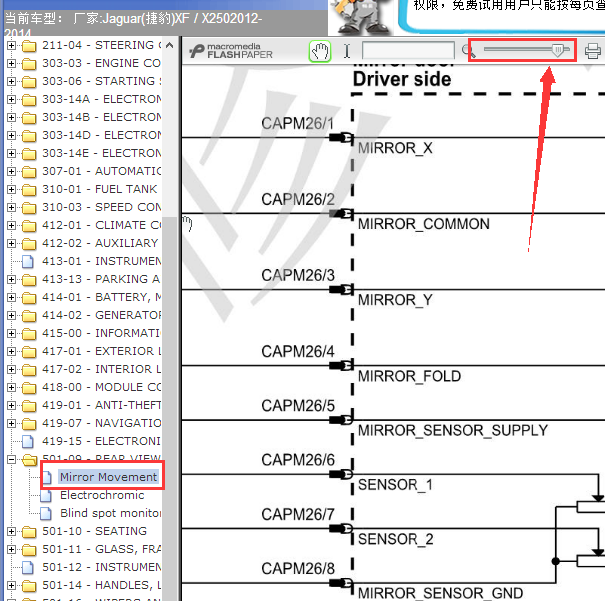Select the 413-13 PARKING A tree item

(x=101, y=279)
